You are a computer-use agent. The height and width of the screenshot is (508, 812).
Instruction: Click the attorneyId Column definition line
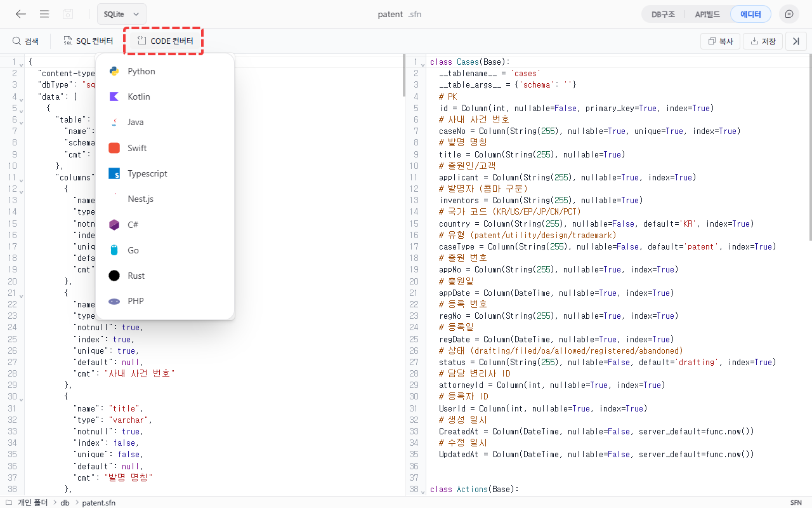click(552, 385)
